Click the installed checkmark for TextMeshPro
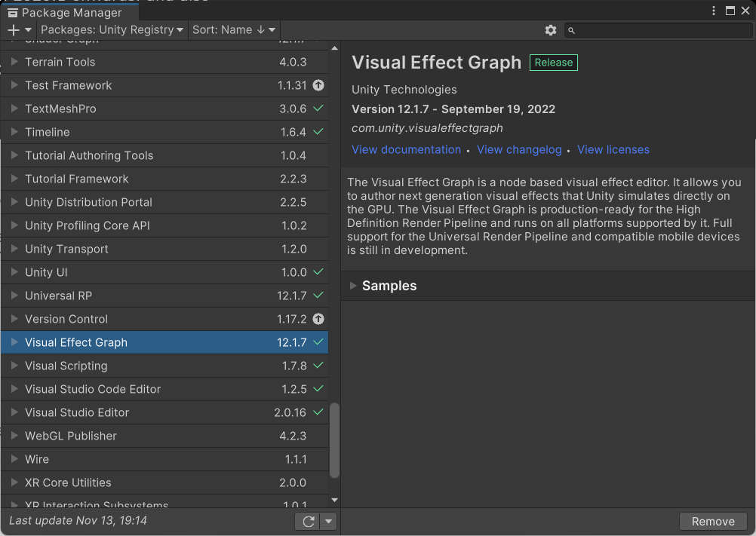Viewport: 756px width, 536px height. pyautogui.click(x=318, y=109)
